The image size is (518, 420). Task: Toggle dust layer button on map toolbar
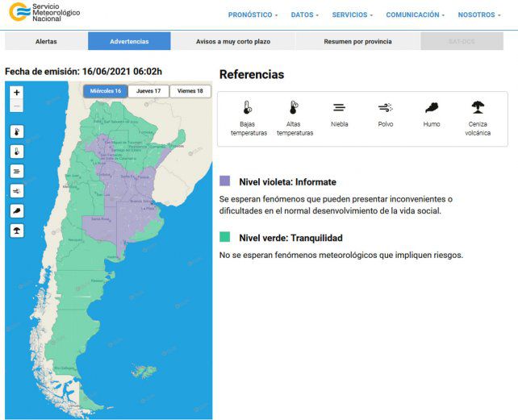pyautogui.click(x=17, y=191)
